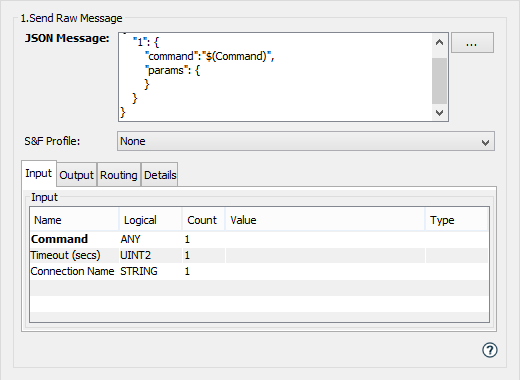This screenshot has width=520, height=380.
Task: Click the Value column header
Action: [325, 220]
